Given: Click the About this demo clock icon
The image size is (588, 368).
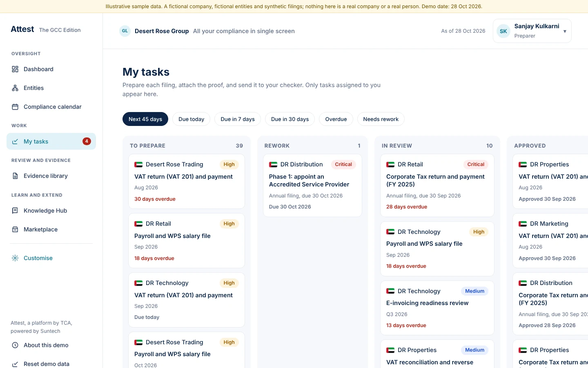Looking at the screenshot, I should click(x=15, y=345).
